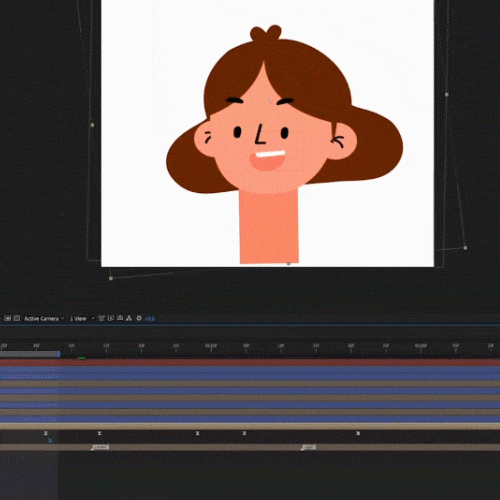The image size is (500, 500).
Task: Click the second icon right of 1 View dropdown
Action: pos(111,318)
